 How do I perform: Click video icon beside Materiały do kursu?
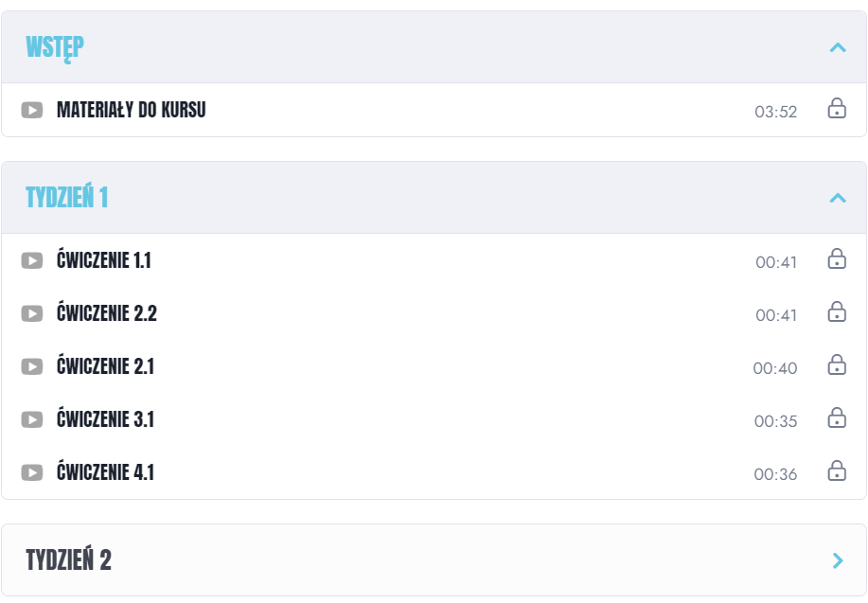pos(32,110)
